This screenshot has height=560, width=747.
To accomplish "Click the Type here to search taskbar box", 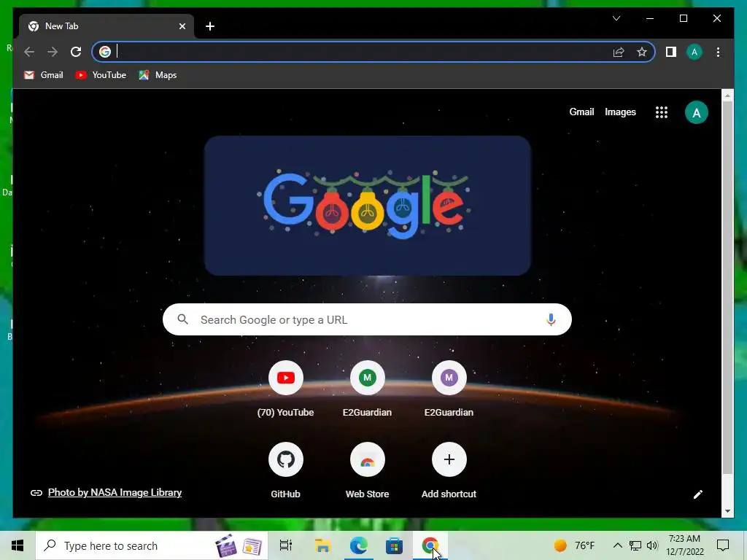I will [152, 545].
